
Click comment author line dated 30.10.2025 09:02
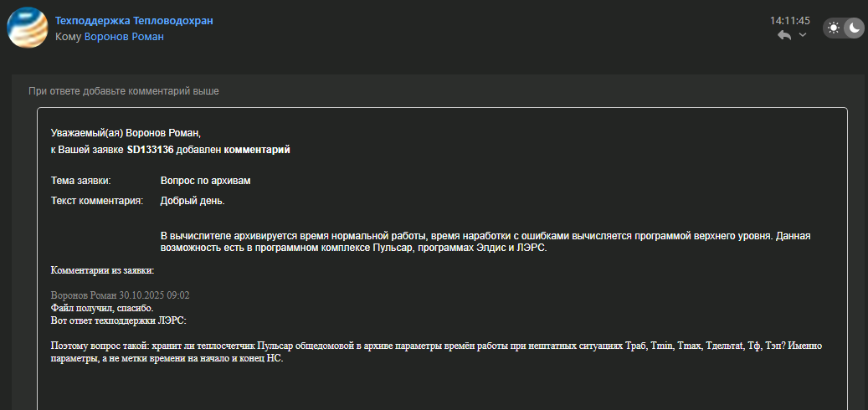120,295
